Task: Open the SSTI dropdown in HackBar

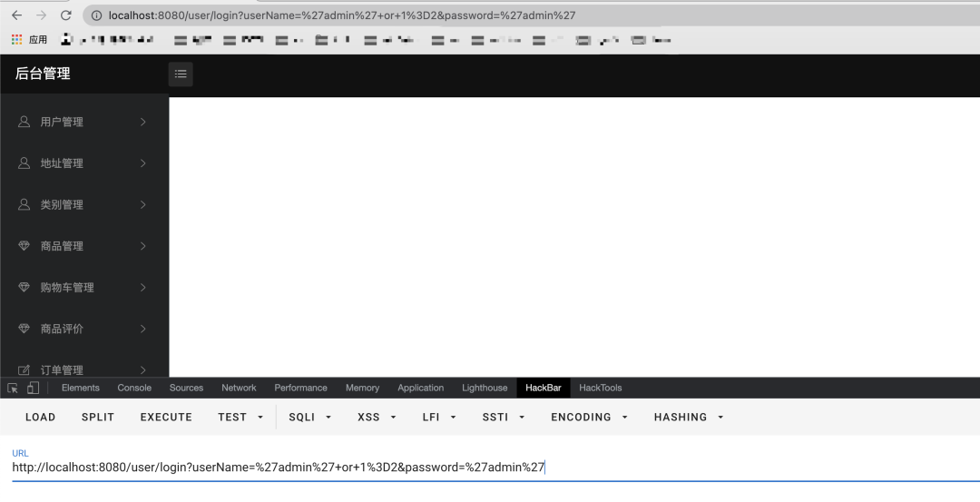Action: click(x=504, y=417)
